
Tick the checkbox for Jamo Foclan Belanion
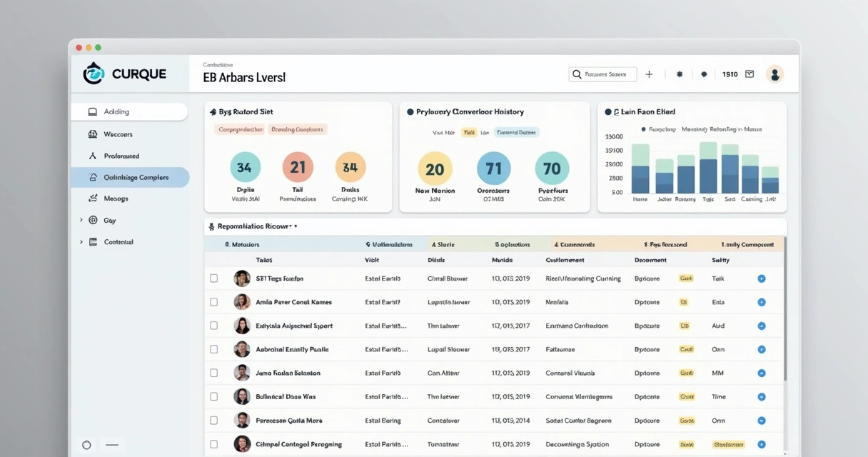213,373
